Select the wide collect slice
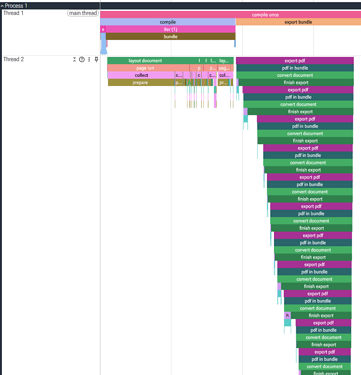The image size is (361, 375). (x=141, y=75)
